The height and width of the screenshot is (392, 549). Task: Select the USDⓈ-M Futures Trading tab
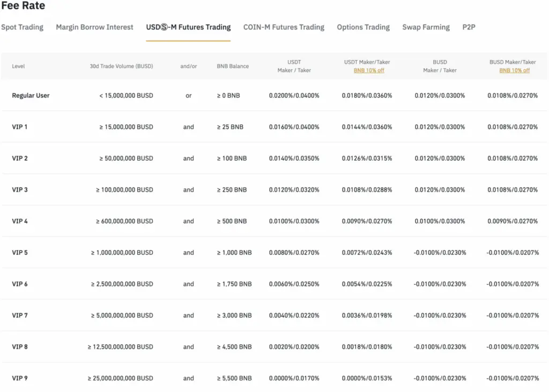coord(188,27)
